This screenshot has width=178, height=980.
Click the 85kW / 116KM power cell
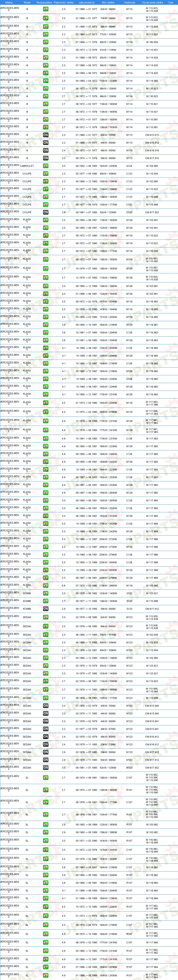click(108, 58)
